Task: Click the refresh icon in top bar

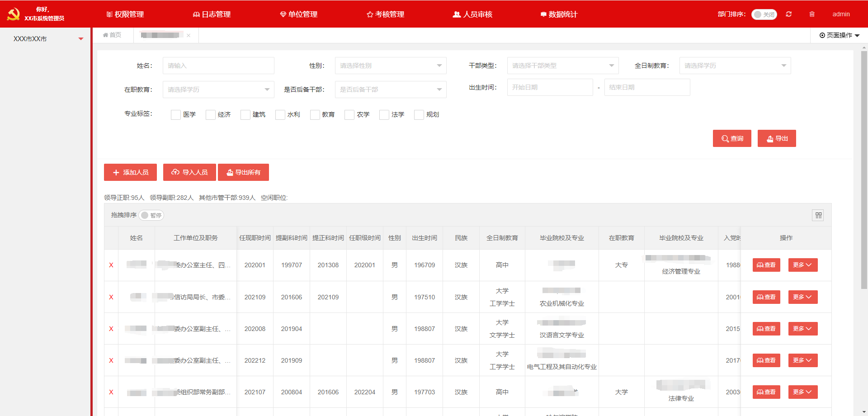Action: [x=788, y=14]
